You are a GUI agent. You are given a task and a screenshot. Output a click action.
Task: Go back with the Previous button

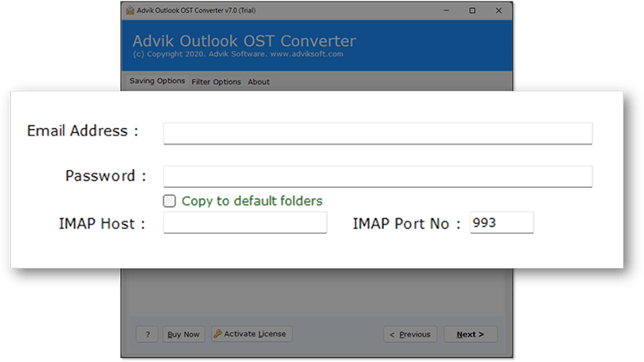tap(411, 334)
